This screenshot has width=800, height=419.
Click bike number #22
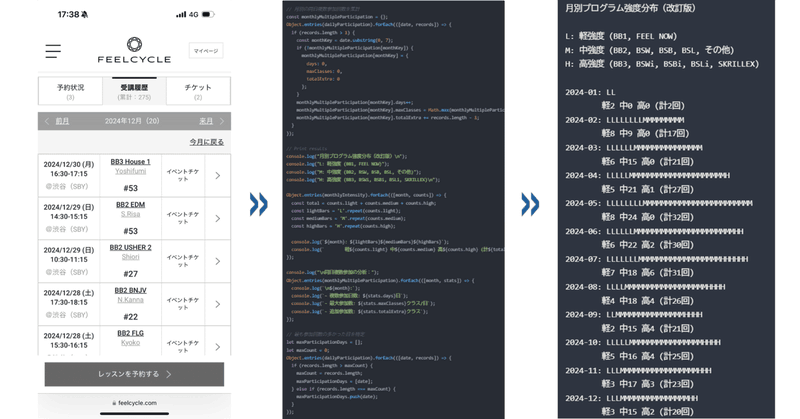(131, 316)
